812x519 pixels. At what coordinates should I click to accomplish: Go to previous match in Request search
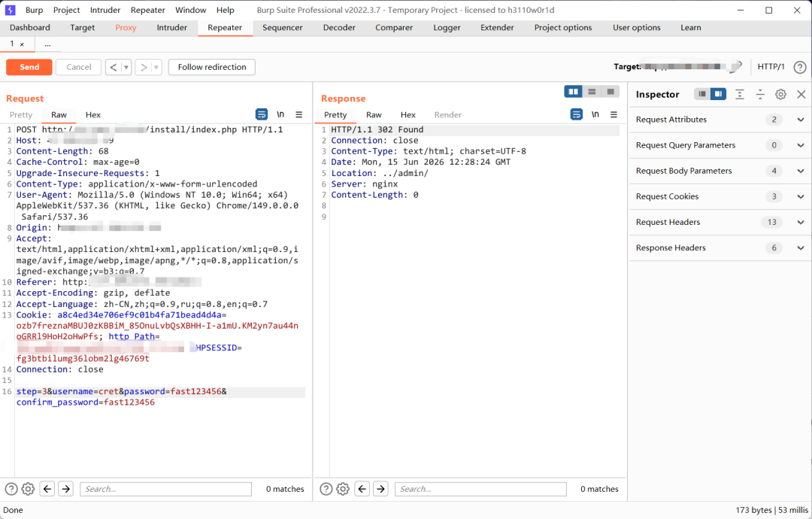click(47, 489)
